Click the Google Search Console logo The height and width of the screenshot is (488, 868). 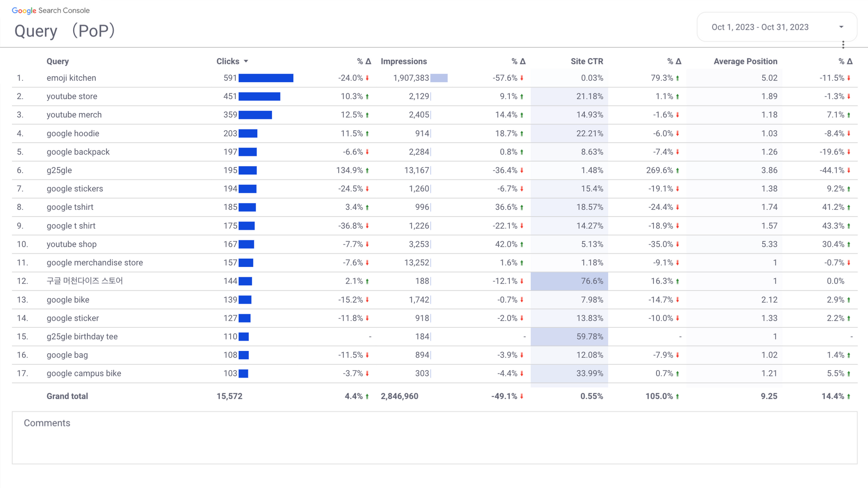50,10
